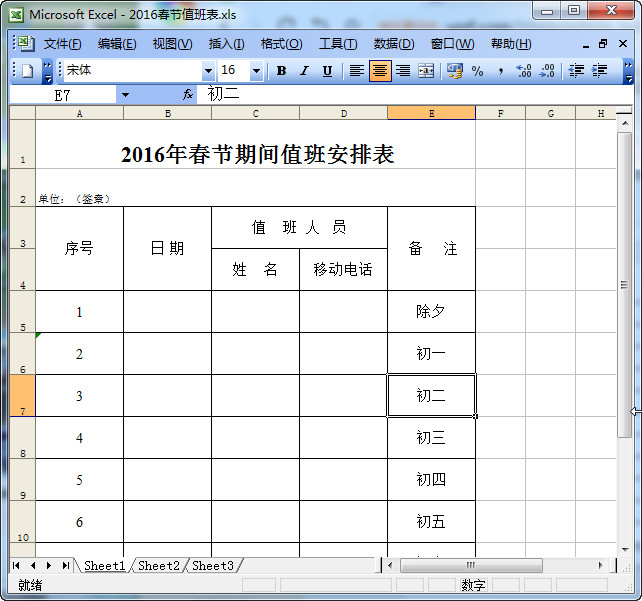The height and width of the screenshot is (601, 642).
Task: Apply Percent style format
Action: point(477,71)
